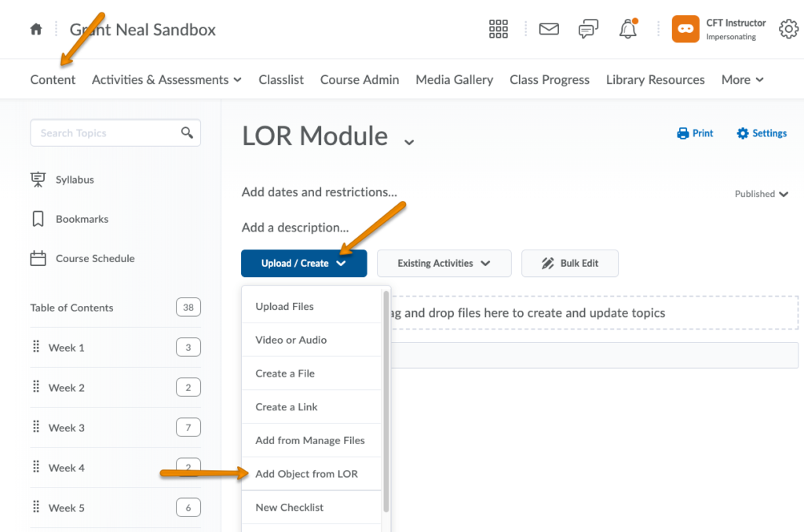The height and width of the screenshot is (532, 804).
Task: Open the course selector grid icon
Action: pyautogui.click(x=499, y=30)
